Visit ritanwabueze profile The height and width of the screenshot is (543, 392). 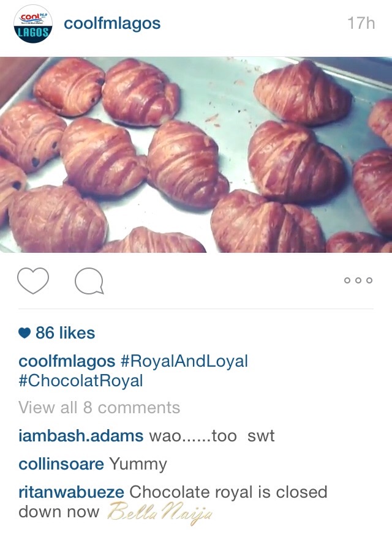coord(71,492)
